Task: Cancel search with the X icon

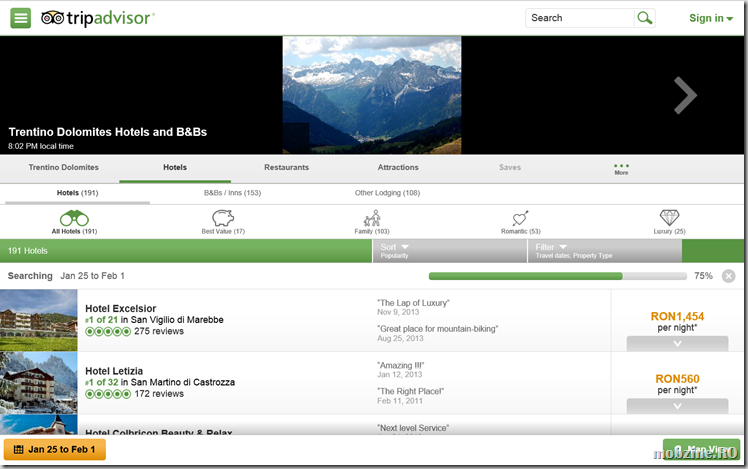Action: (728, 276)
